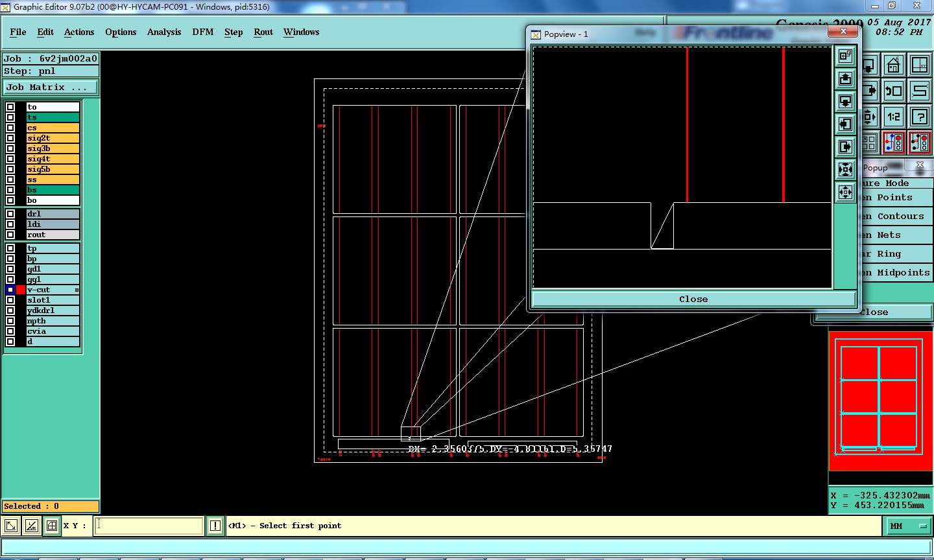Click the four-squares multi-window icon
934x560 pixels.
tap(870, 143)
